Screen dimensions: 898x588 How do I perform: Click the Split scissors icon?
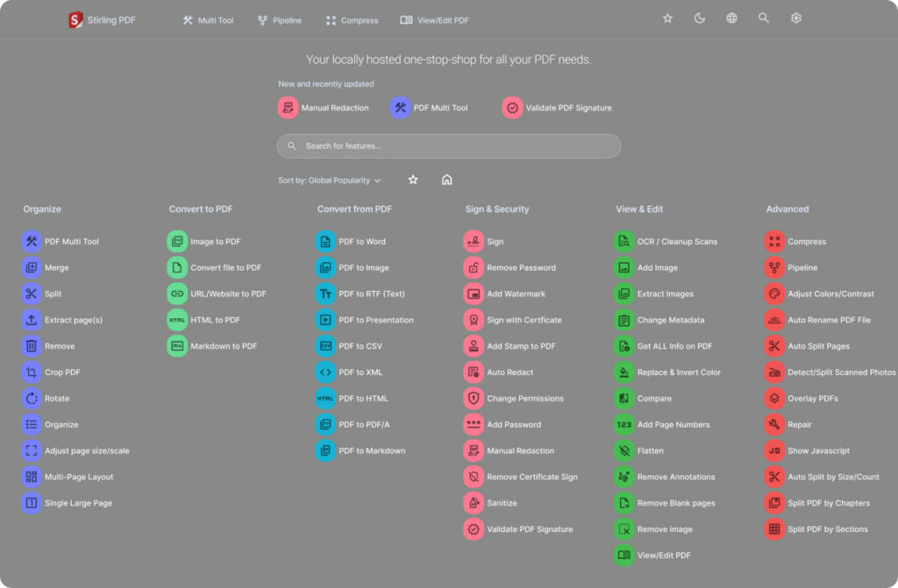(32, 294)
